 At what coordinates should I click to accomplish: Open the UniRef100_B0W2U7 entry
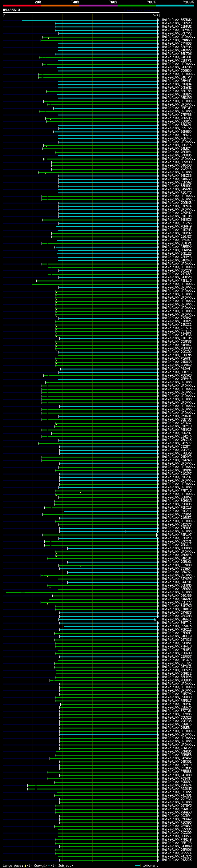click(x=177, y=433)
